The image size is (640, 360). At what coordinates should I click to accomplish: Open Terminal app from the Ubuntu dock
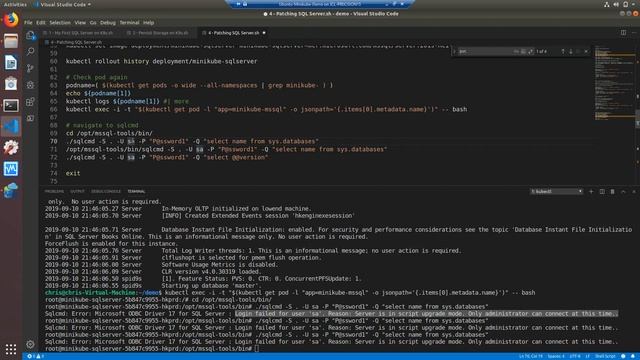[x=11, y=105]
